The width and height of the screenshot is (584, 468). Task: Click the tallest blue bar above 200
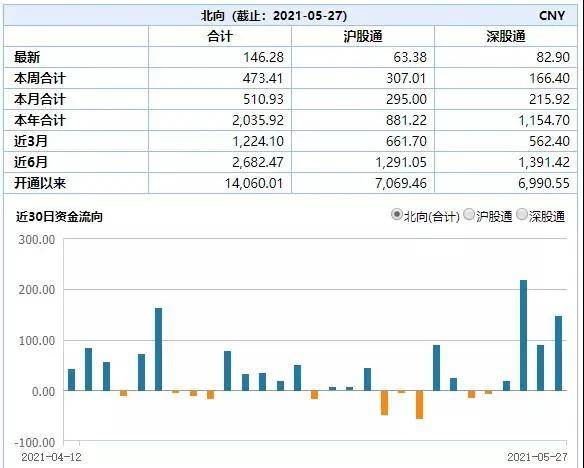click(x=523, y=335)
